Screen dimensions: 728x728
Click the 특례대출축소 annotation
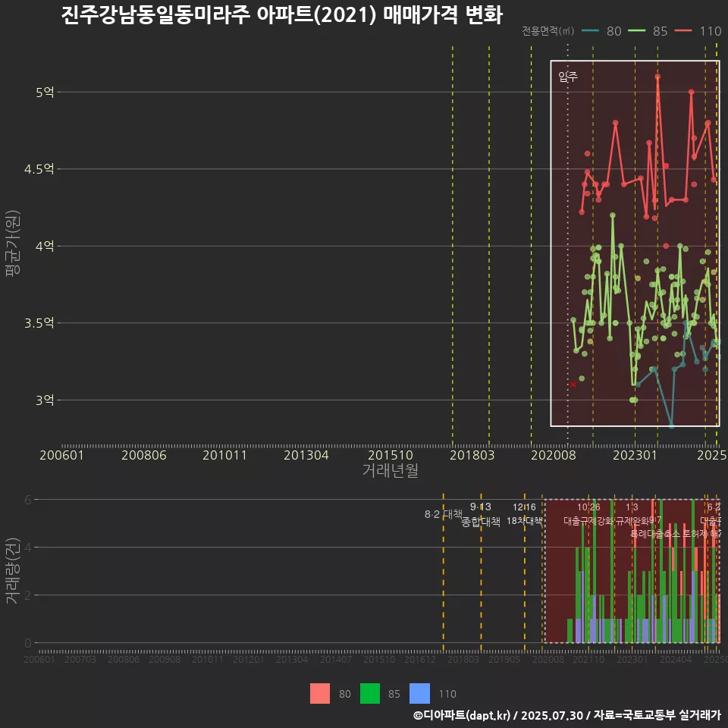coord(655,533)
